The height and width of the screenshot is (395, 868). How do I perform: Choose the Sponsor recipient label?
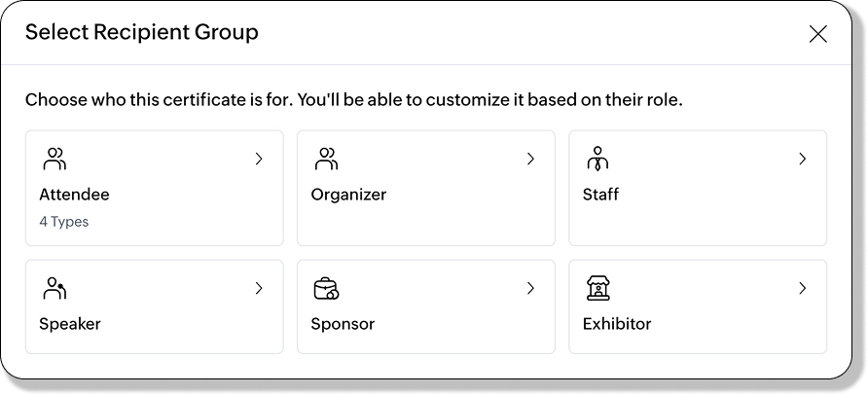343,324
